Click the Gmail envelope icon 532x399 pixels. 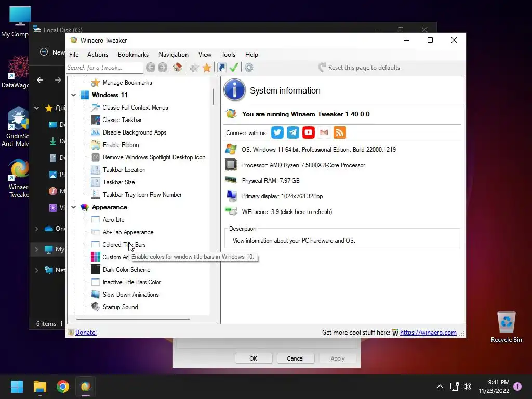click(324, 132)
